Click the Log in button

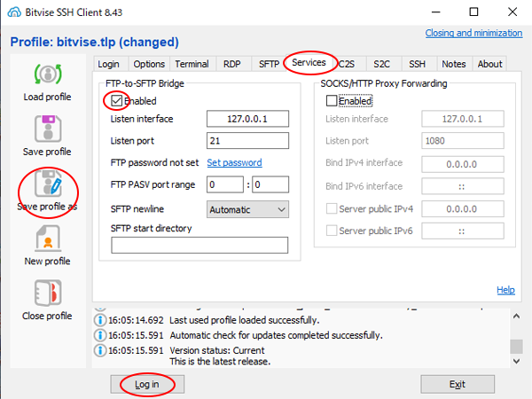tap(147, 384)
